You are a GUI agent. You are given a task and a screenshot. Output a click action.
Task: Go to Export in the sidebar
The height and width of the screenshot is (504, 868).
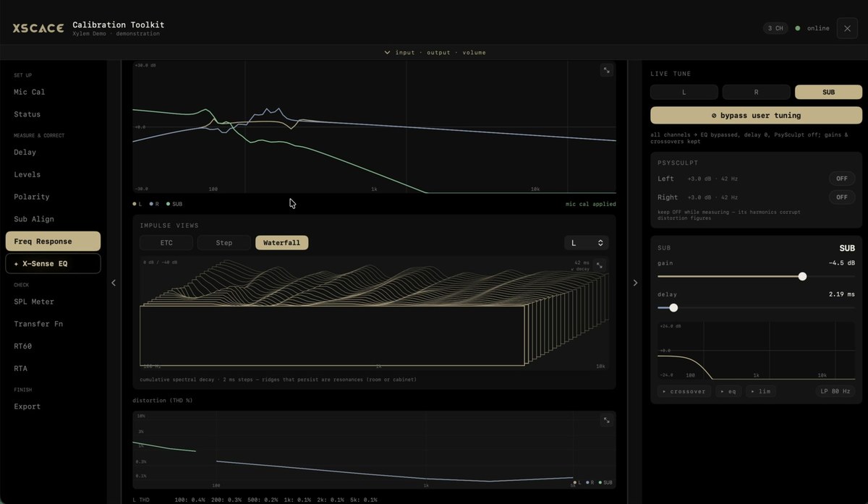(x=27, y=406)
